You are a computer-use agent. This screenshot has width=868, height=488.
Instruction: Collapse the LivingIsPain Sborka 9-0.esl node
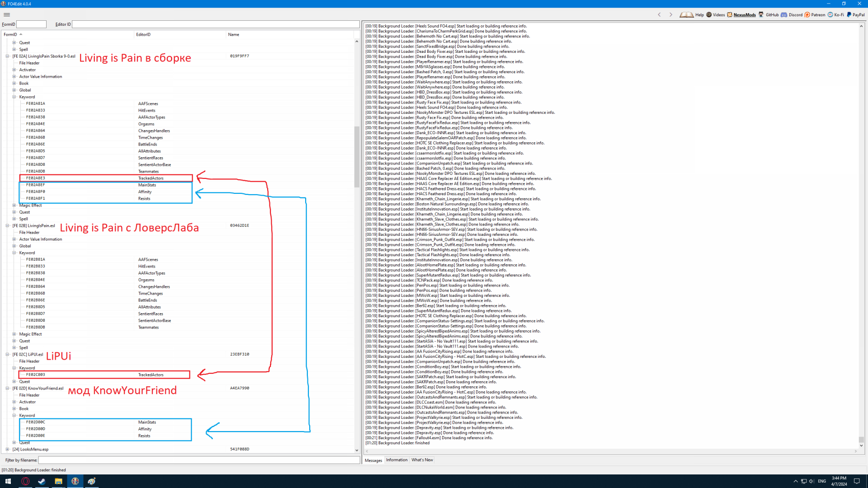(x=7, y=56)
